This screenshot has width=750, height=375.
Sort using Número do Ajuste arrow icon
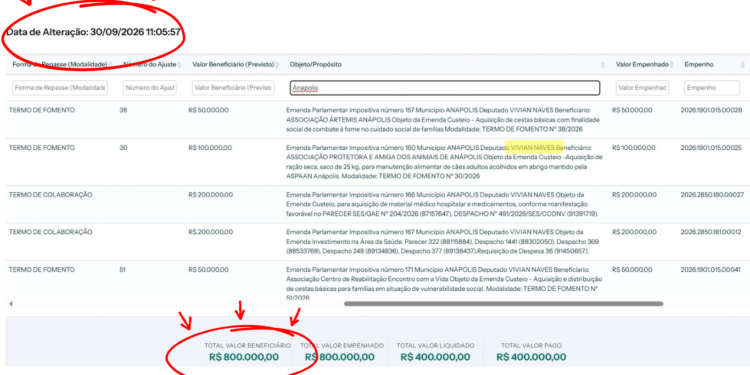click(x=180, y=65)
